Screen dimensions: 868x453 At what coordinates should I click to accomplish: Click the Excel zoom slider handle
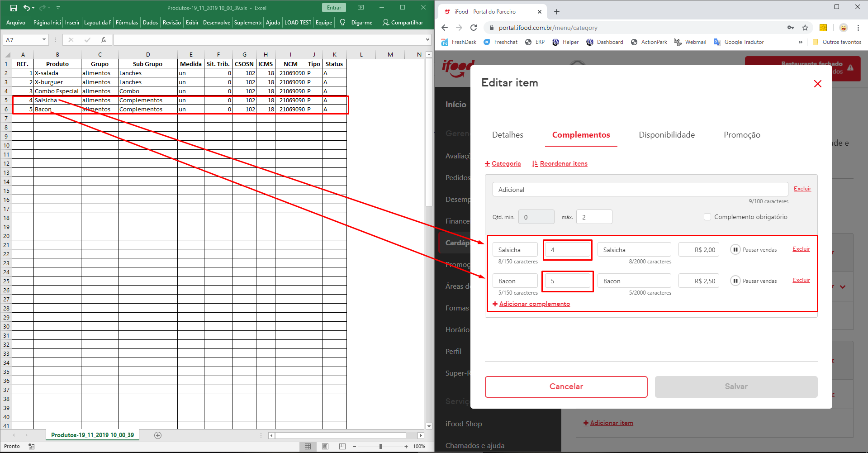(x=380, y=447)
